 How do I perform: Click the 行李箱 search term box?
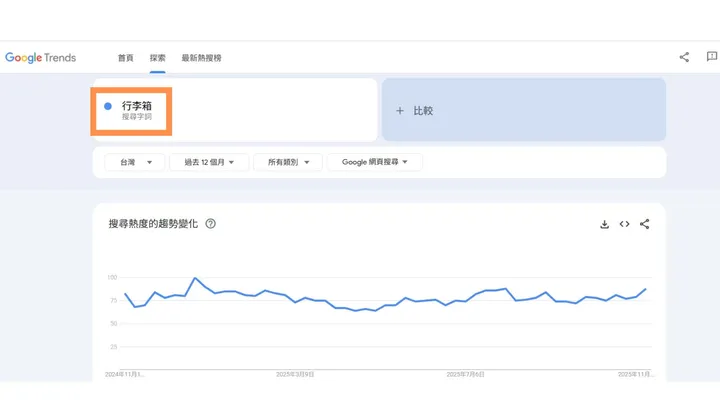point(235,110)
